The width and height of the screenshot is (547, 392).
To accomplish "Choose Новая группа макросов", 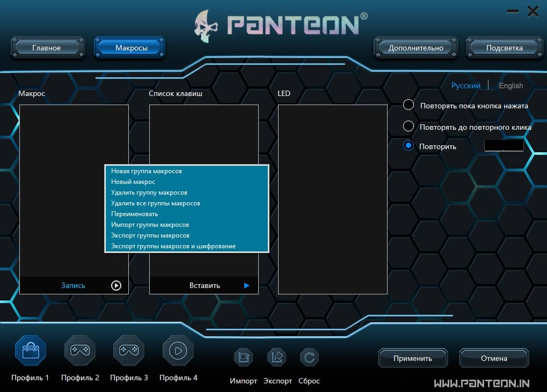I will point(187,171).
